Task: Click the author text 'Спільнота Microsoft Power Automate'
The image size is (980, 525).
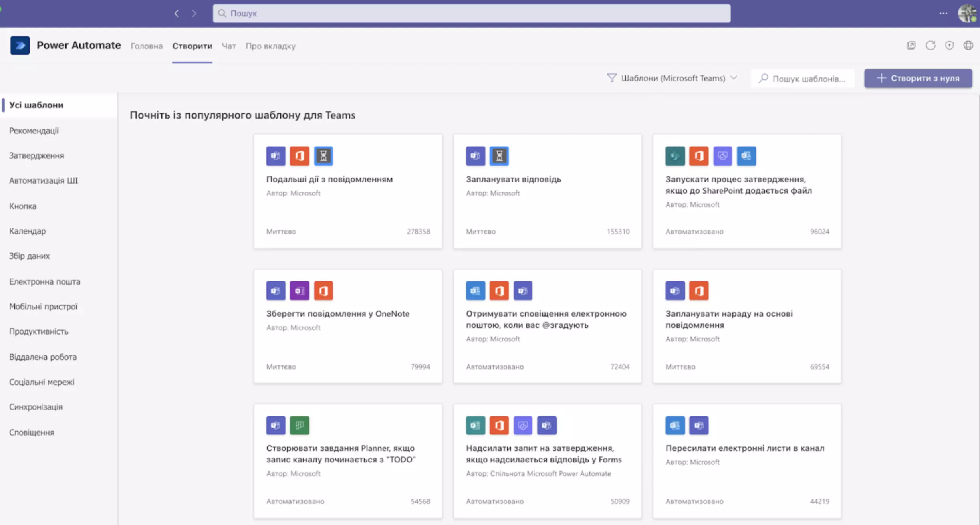Action: coord(550,473)
